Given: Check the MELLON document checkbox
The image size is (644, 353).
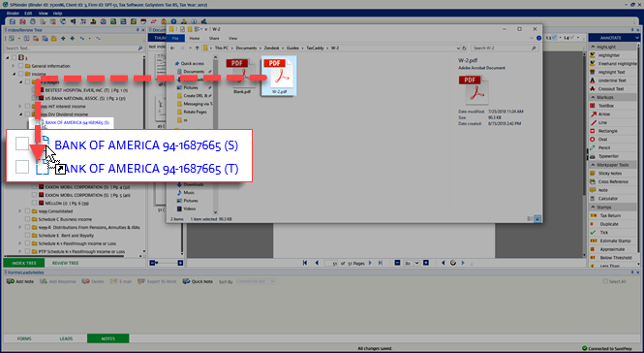Looking at the screenshot, I should pos(35,204).
